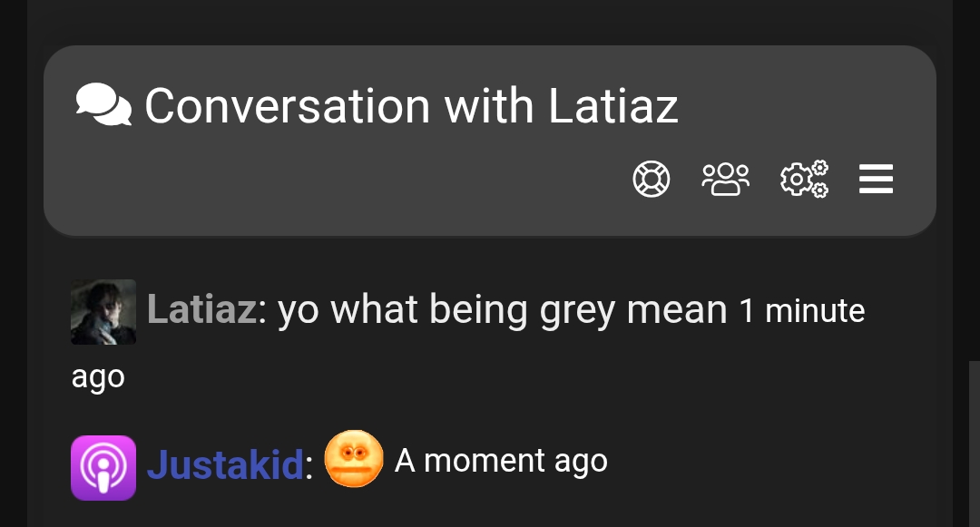980x527 pixels.
Task: Click the vertical scrollbar on right
Action: pos(974,444)
